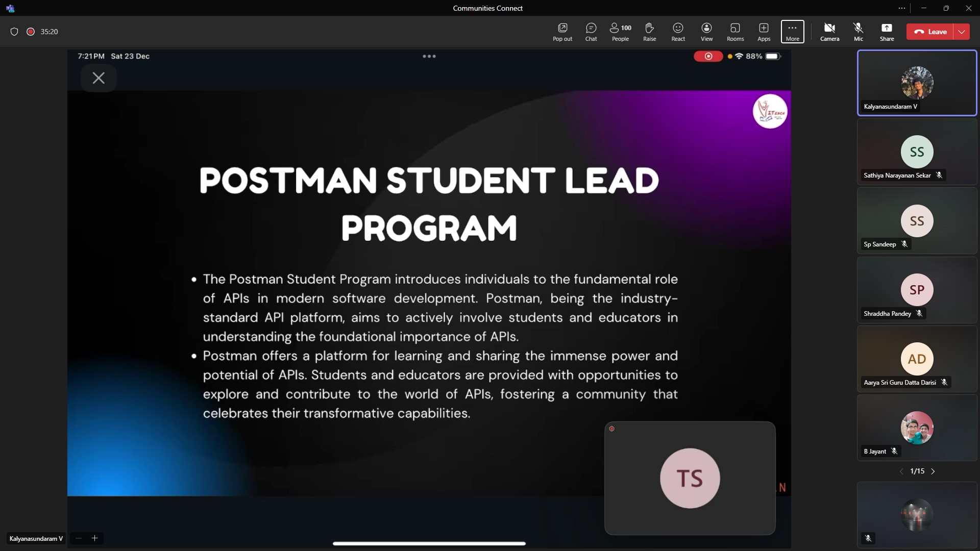The width and height of the screenshot is (980, 551).
Task: Unmute the Mic
Action: coord(858,32)
